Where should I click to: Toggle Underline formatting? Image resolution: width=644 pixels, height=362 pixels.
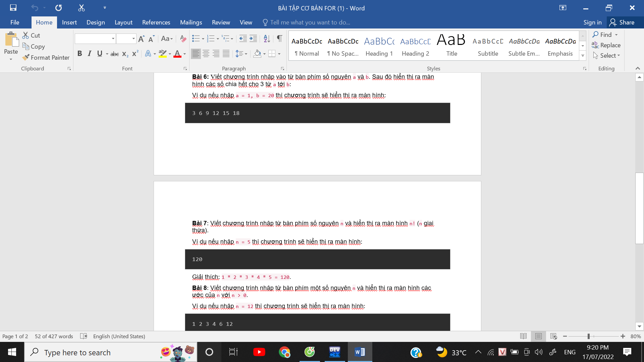(100, 54)
